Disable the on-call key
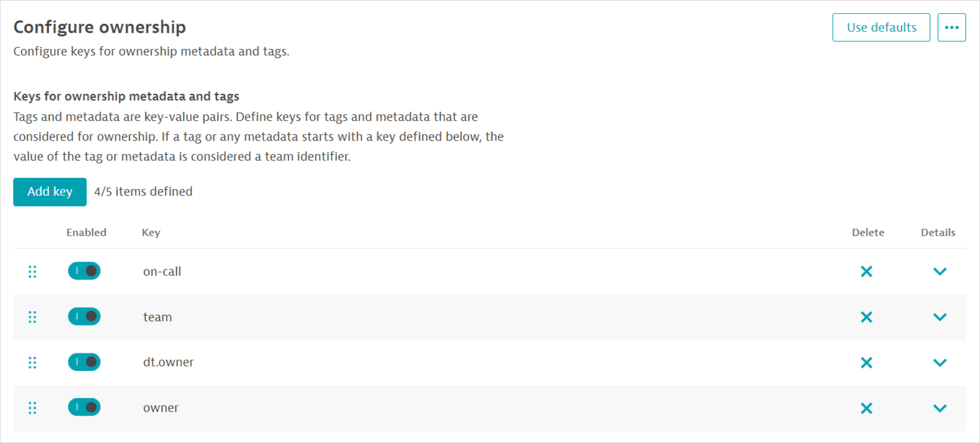This screenshot has width=980, height=443. pos(84,271)
